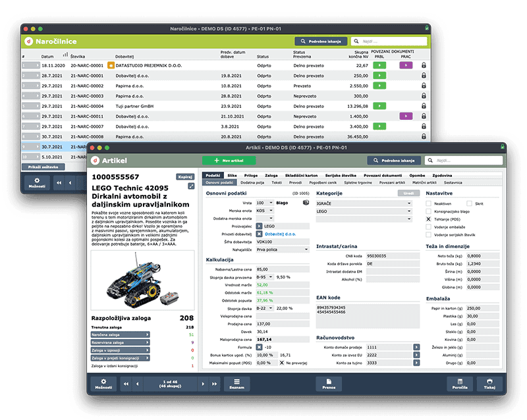Toggle the Tehtanje (POS) checkbox
The image size is (527, 420).
click(x=429, y=219)
